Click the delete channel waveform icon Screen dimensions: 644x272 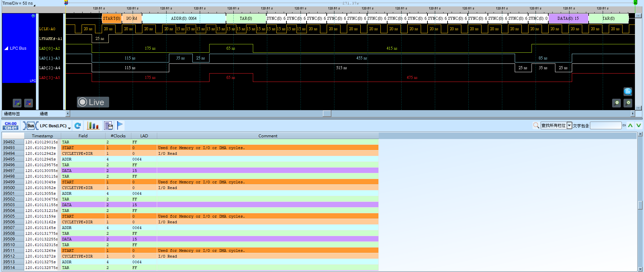pos(29,103)
